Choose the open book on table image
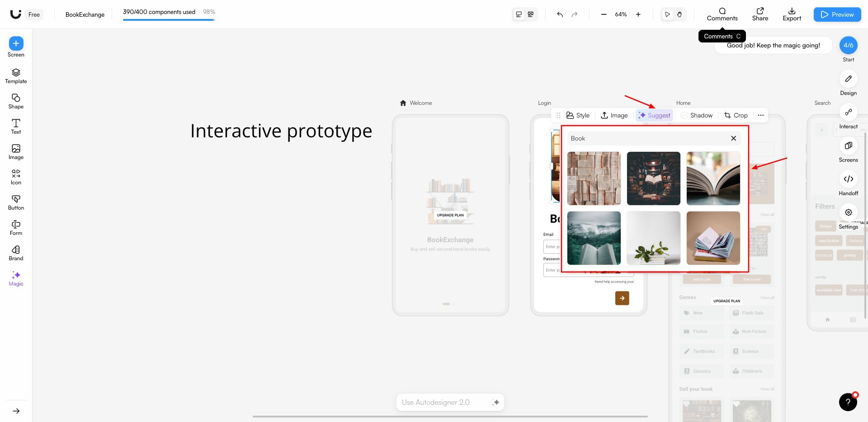Image resolution: width=868 pixels, height=422 pixels. point(713,178)
